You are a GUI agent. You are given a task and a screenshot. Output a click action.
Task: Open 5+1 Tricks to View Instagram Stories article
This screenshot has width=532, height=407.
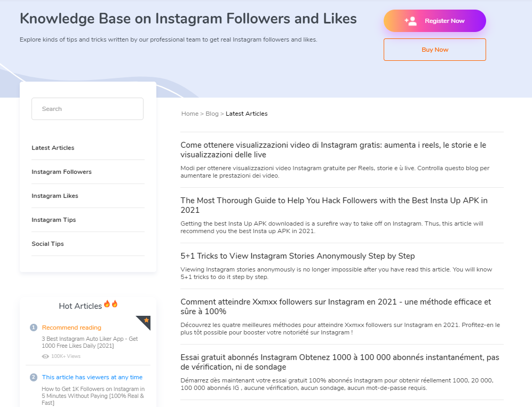click(x=298, y=256)
